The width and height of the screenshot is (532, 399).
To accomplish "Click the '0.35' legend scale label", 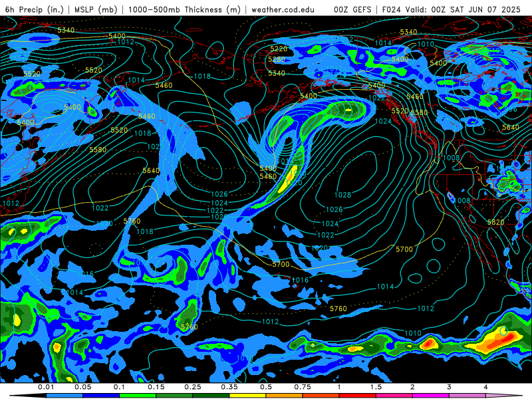I will pyautogui.click(x=229, y=387).
